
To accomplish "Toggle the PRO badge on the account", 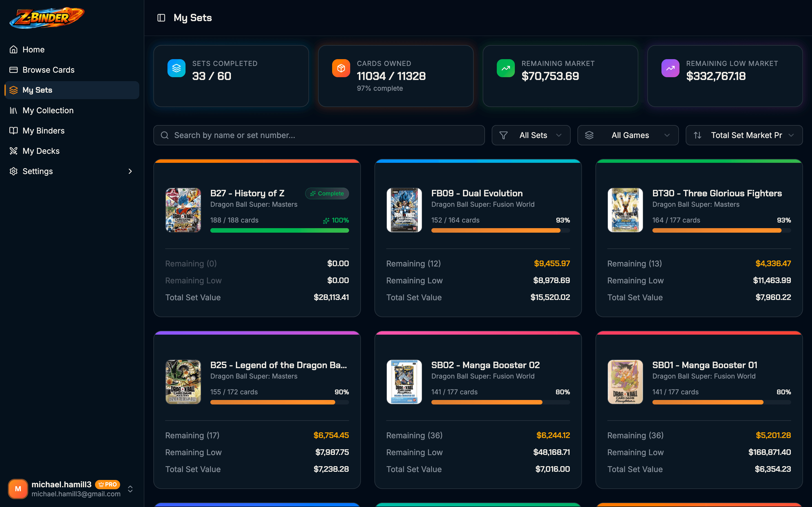I will 108,484.
